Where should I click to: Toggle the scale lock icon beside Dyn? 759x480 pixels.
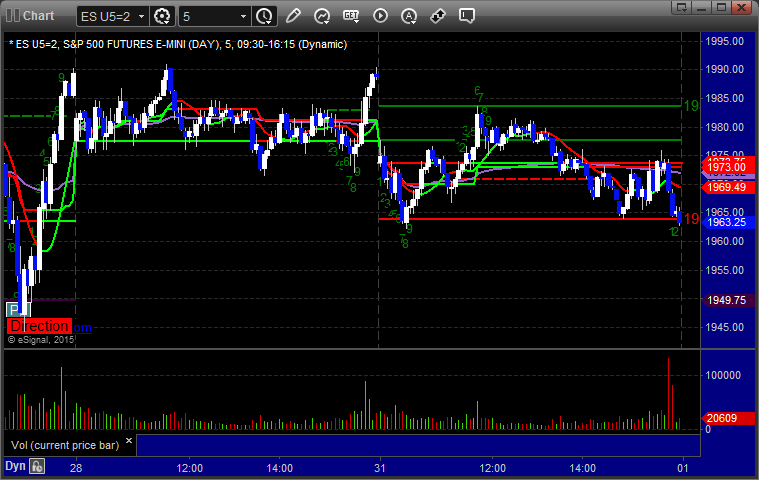37,466
